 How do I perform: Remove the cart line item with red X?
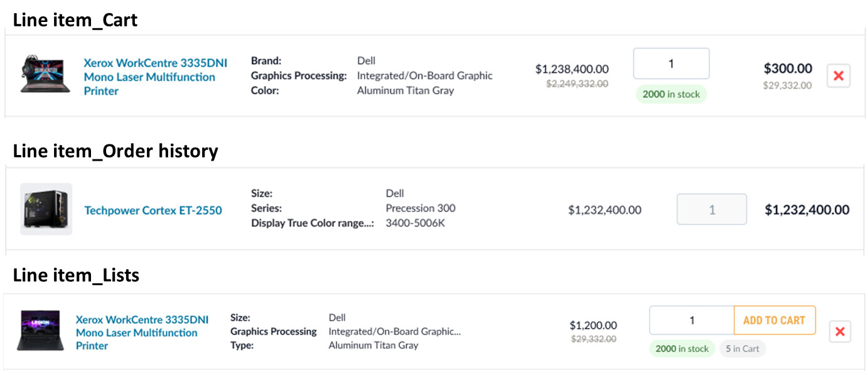(x=839, y=76)
